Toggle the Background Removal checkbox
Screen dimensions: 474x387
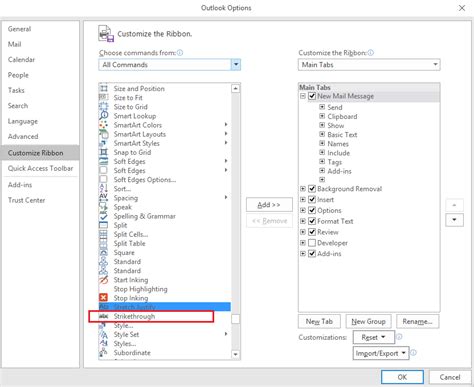tap(312, 189)
